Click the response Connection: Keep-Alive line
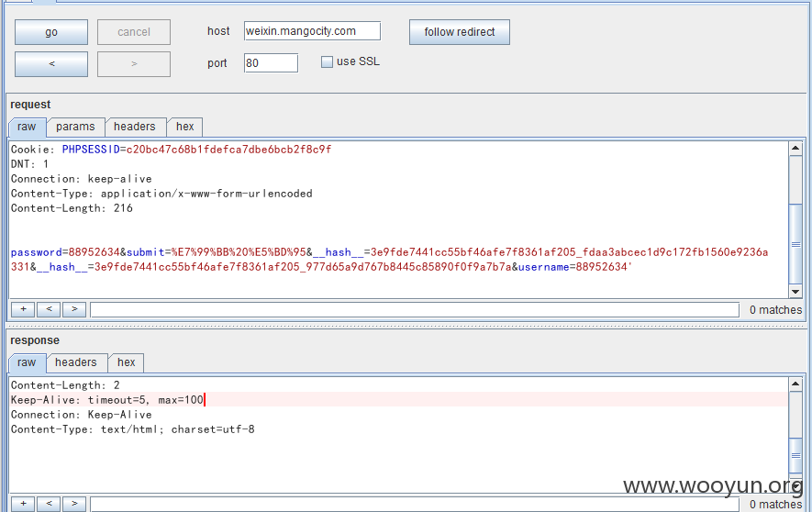Screen dimensions: 812x512 tap(82, 415)
